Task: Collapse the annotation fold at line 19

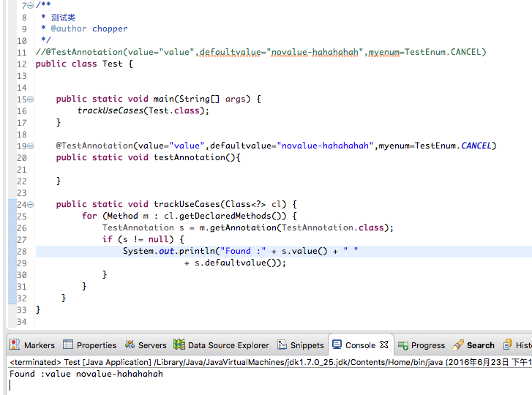Action: [31, 146]
